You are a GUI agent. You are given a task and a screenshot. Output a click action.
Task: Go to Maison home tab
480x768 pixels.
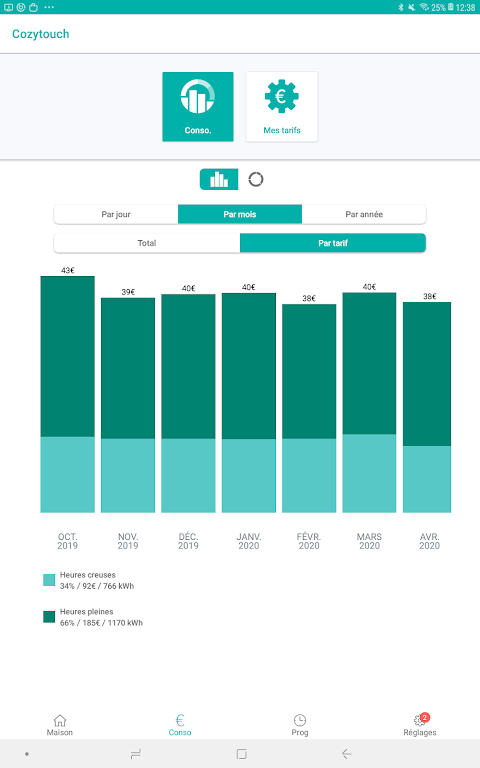click(x=60, y=725)
